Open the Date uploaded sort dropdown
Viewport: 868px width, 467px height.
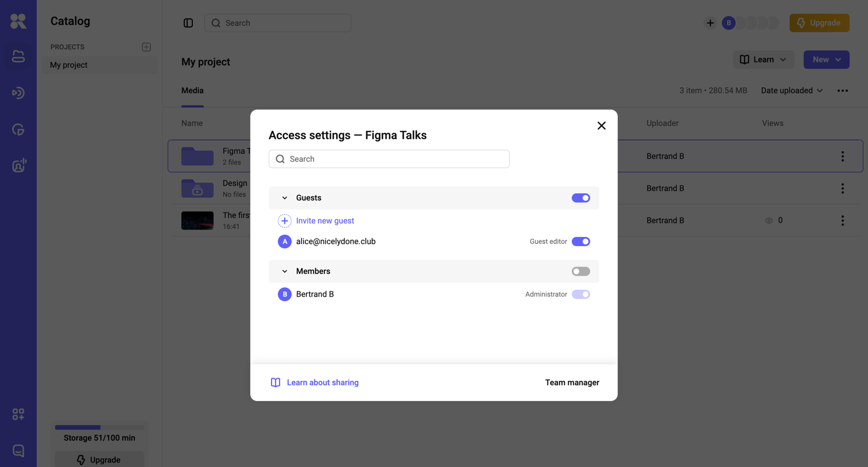pos(792,91)
